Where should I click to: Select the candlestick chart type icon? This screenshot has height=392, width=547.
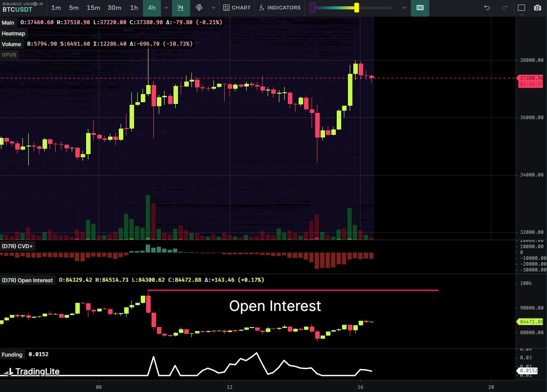coord(181,8)
